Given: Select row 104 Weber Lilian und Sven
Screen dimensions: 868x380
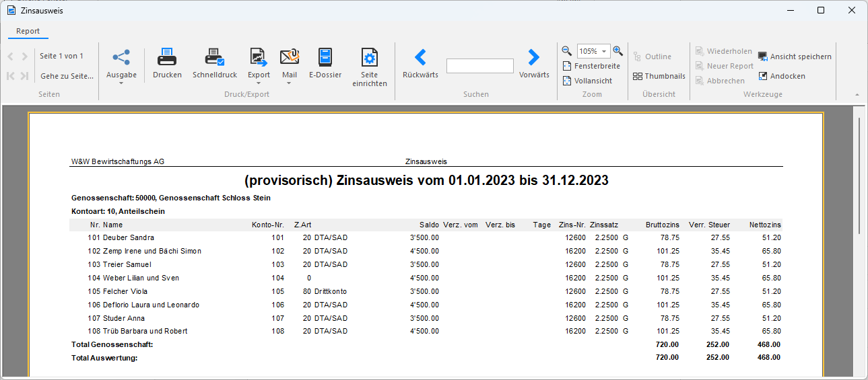Looking at the screenshot, I should pyautogui.click(x=426, y=278).
